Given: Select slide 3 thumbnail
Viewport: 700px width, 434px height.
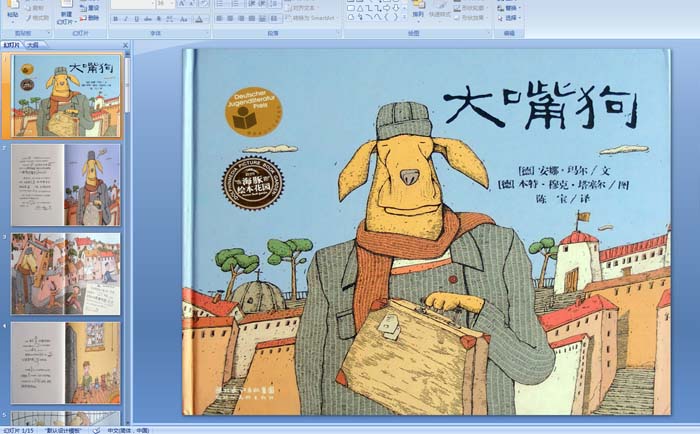Looking at the screenshot, I should pos(66,274).
